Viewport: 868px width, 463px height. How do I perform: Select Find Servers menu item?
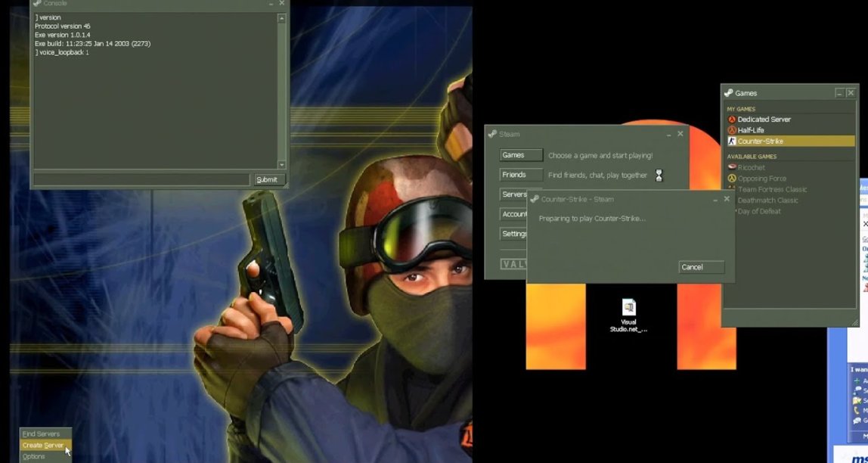click(x=41, y=433)
